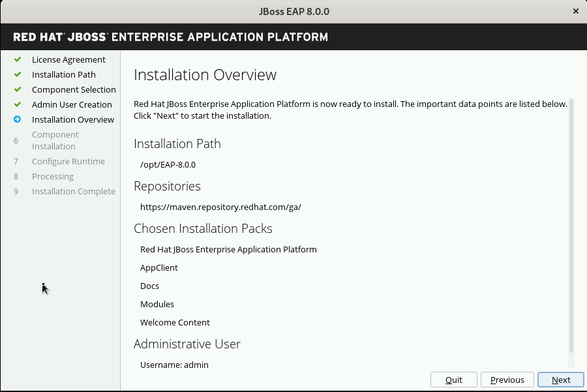Click the Welcome Content pack entry
The image size is (587, 392).
point(175,322)
